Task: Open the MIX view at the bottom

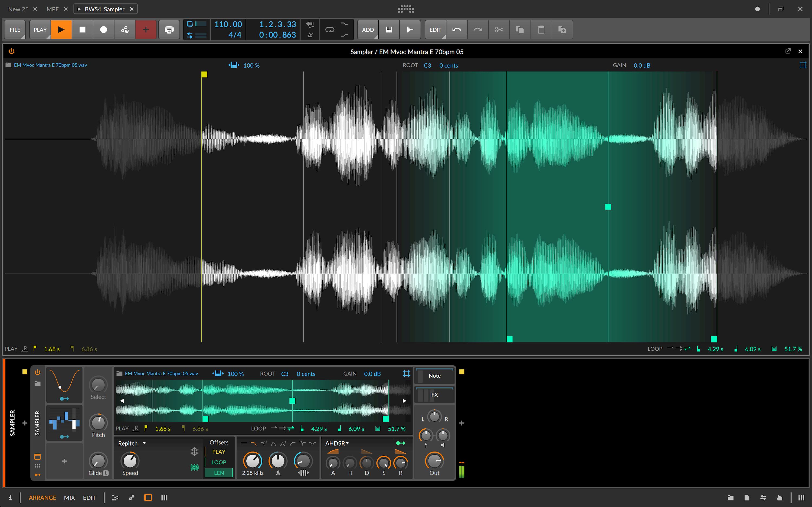Action: pos(70,498)
